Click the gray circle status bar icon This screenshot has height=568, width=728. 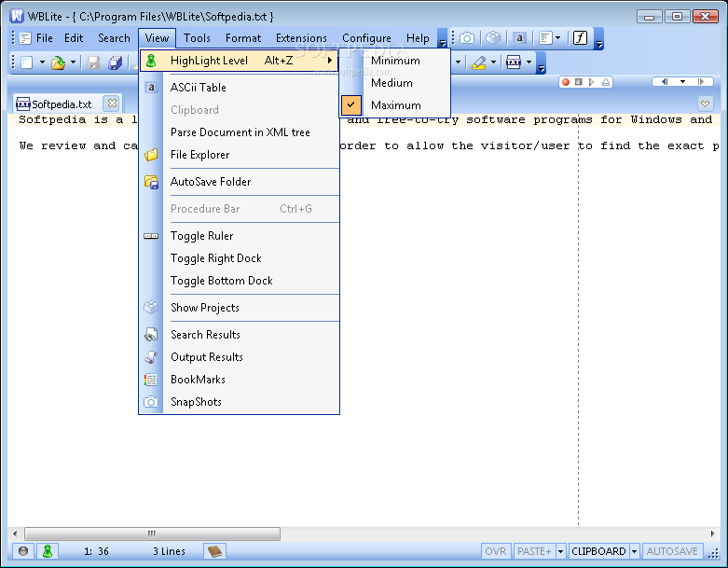23,551
